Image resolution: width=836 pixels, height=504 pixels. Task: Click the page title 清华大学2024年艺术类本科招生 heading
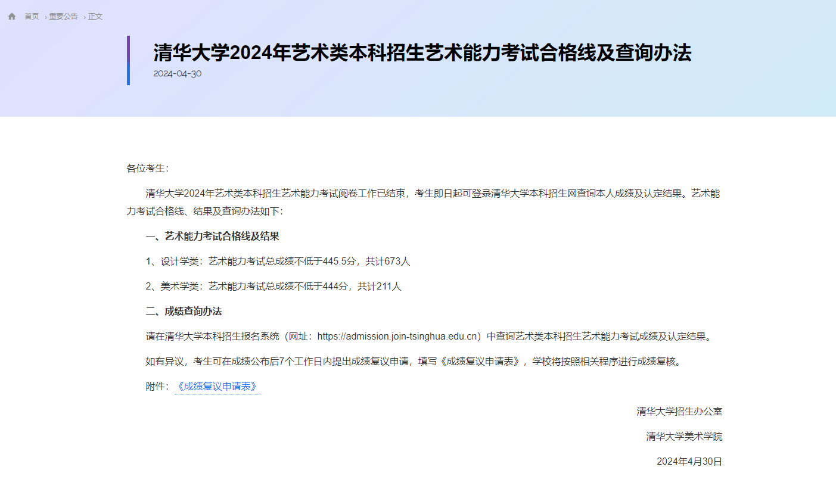pyautogui.click(x=422, y=52)
